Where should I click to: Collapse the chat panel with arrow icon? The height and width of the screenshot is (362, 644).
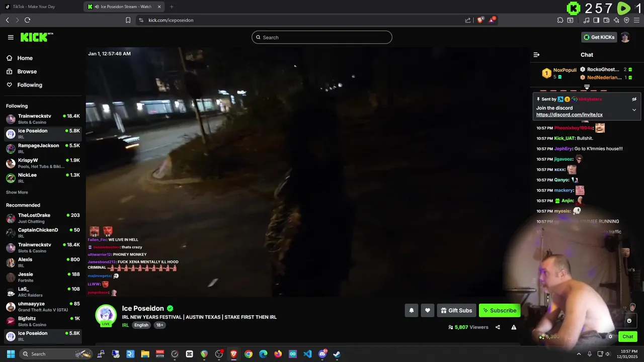pyautogui.click(x=536, y=55)
